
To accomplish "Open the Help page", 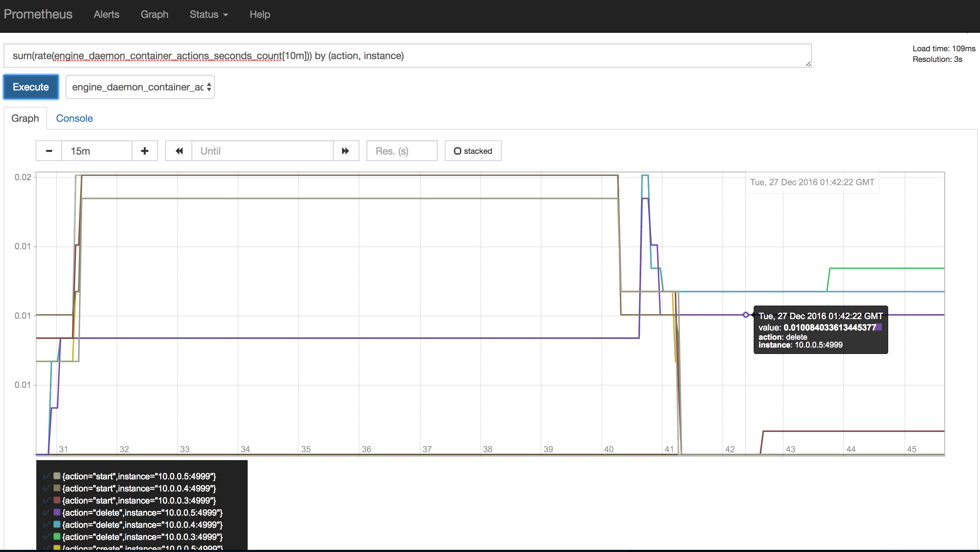I will [259, 15].
